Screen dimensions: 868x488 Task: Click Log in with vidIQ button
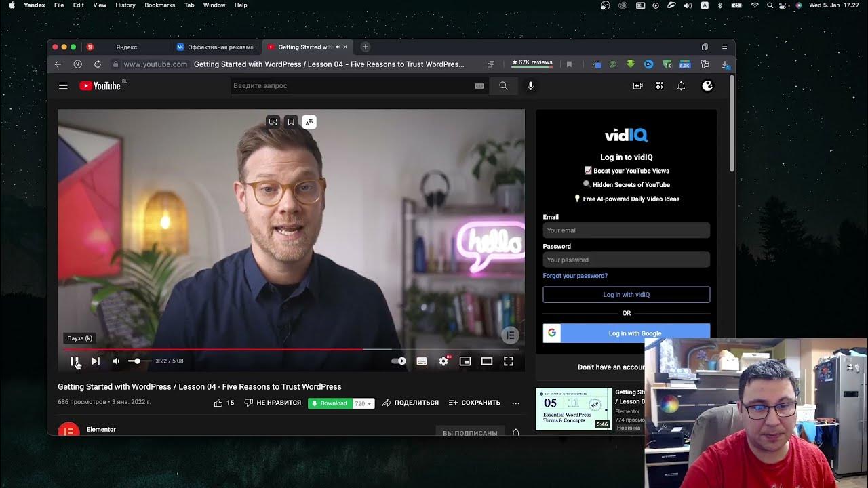click(626, 295)
